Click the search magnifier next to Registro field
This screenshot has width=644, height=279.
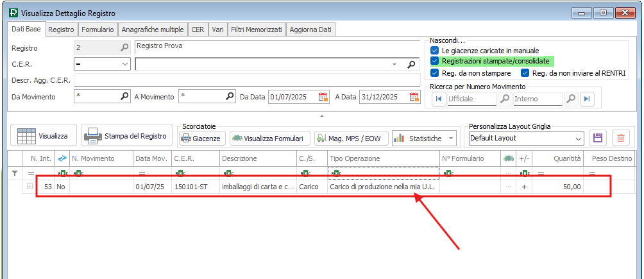[x=124, y=47]
